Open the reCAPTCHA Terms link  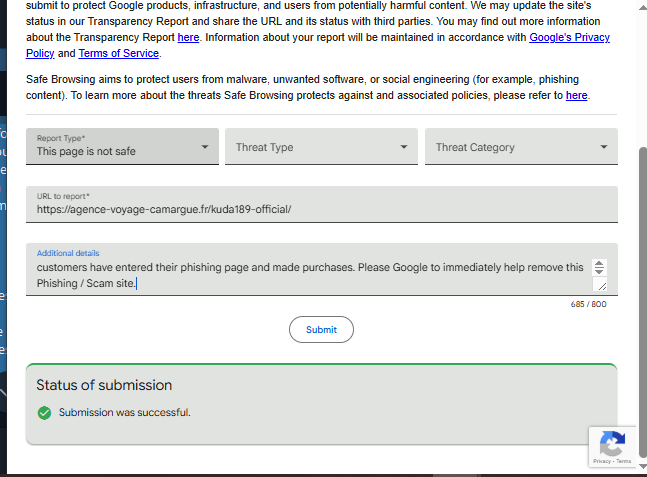(x=623, y=461)
